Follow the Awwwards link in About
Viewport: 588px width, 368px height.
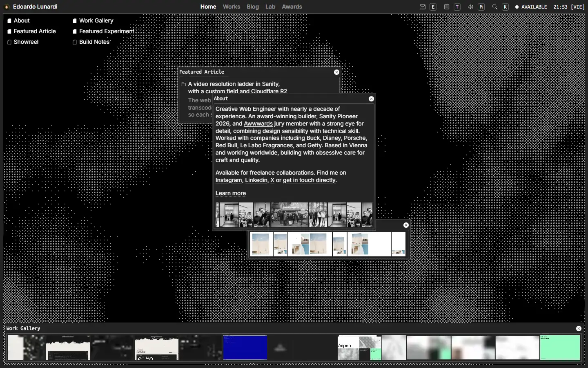[x=258, y=123]
